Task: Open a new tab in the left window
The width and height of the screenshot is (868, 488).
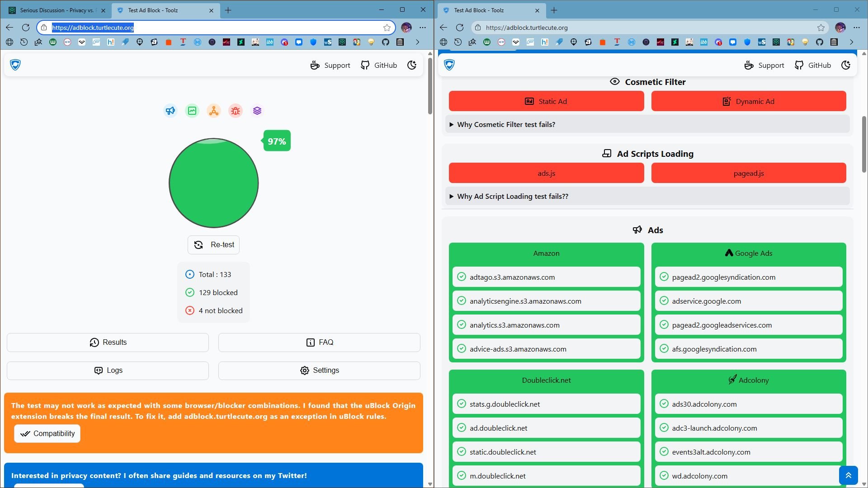Action: [x=228, y=10]
